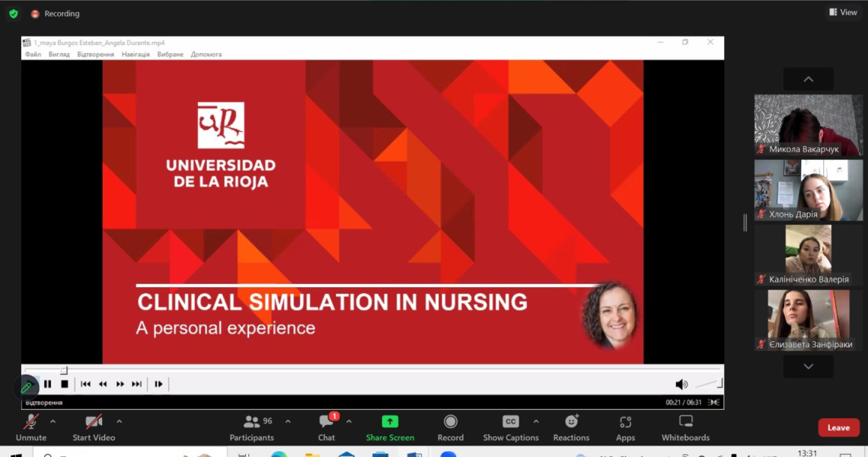The image size is (868, 457).
Task: Click the participant strip resize handle
Action: (x=745, y=222)
